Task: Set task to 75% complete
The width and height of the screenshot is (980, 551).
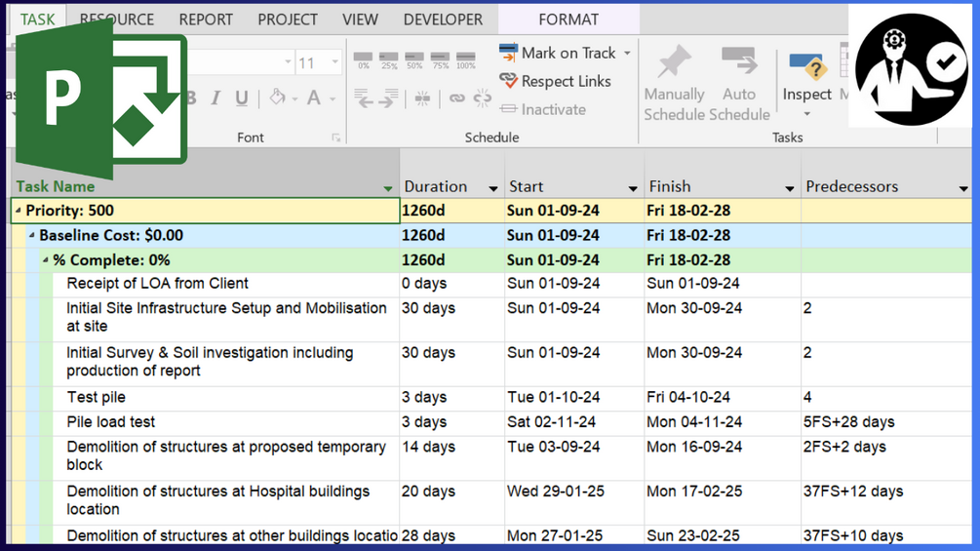Action: [440, 59]
